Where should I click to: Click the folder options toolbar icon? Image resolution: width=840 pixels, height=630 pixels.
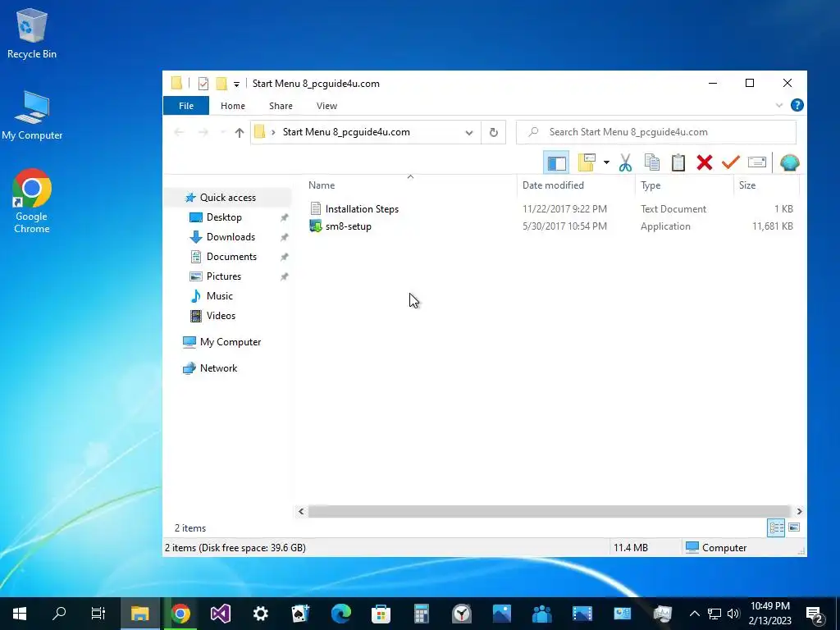587,162
